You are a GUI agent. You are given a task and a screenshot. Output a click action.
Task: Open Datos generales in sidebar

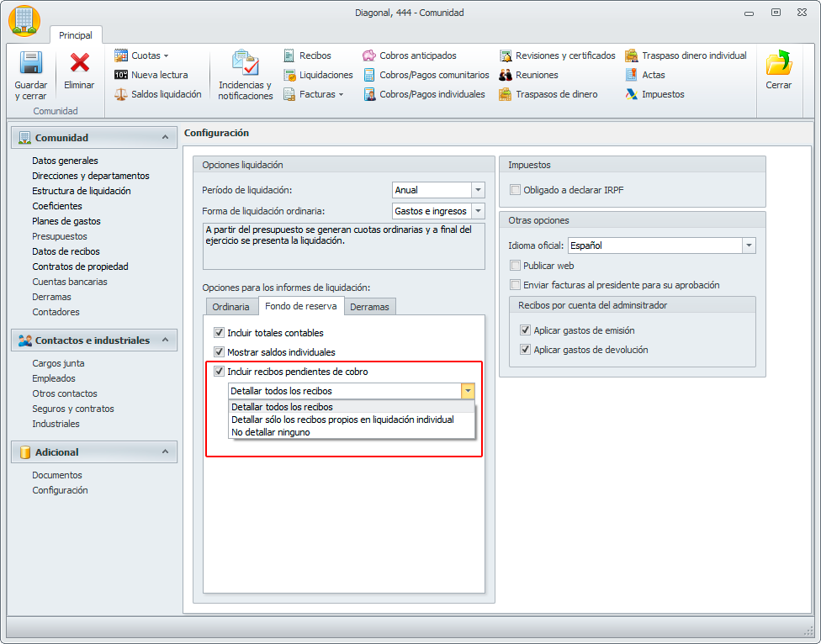pos(65,161)
